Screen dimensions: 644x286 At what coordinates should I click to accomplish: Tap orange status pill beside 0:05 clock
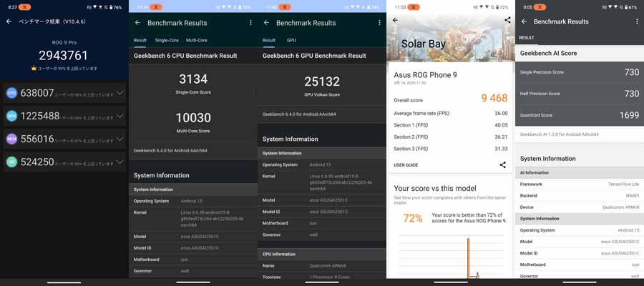coord(540,7)
